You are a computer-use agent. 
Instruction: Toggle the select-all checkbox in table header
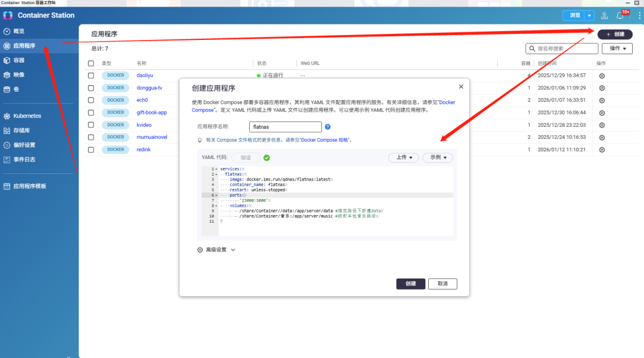click(x=91, y=63)
